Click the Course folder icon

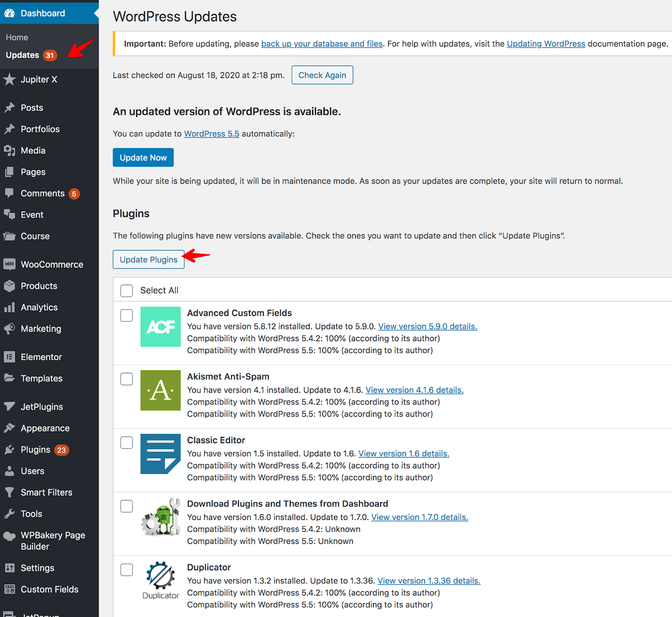coord(10,236)
